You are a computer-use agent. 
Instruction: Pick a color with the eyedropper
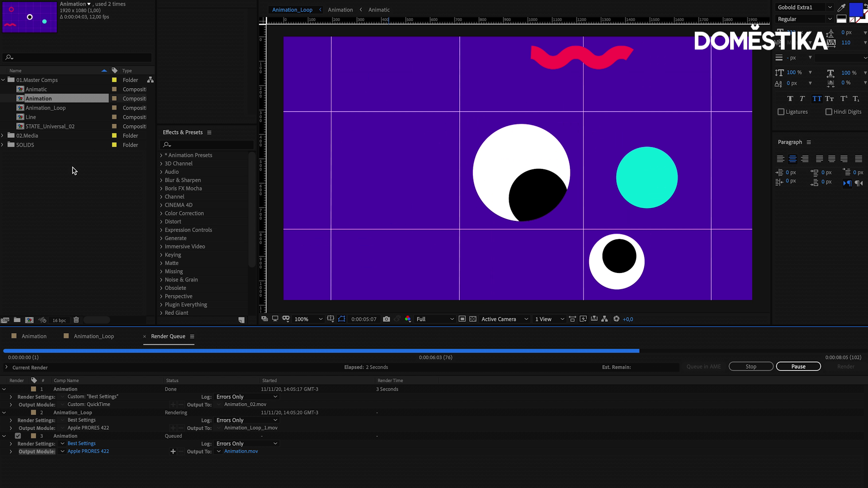pyautogui.click(x=841, y=7)
